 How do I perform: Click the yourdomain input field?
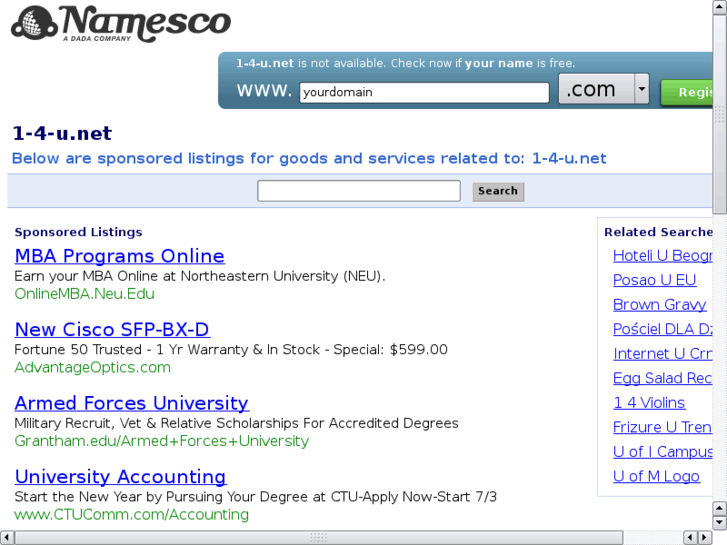tap(424, 92)
